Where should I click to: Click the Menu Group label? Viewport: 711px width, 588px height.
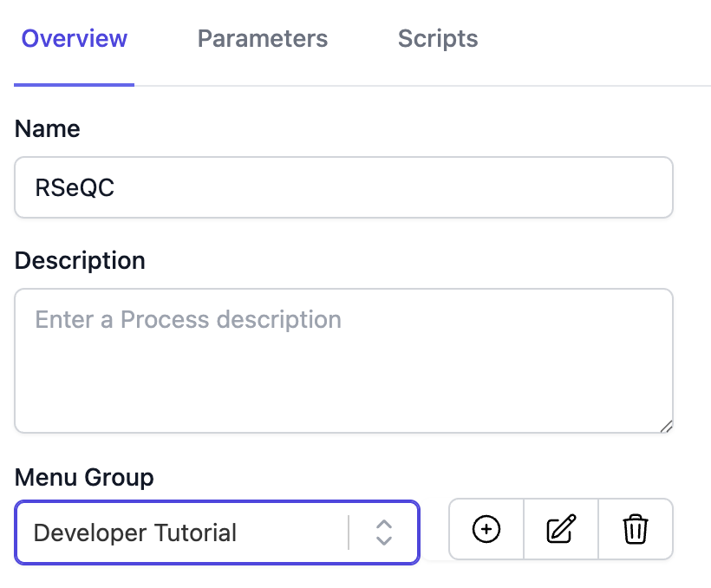tap(84, 477)
